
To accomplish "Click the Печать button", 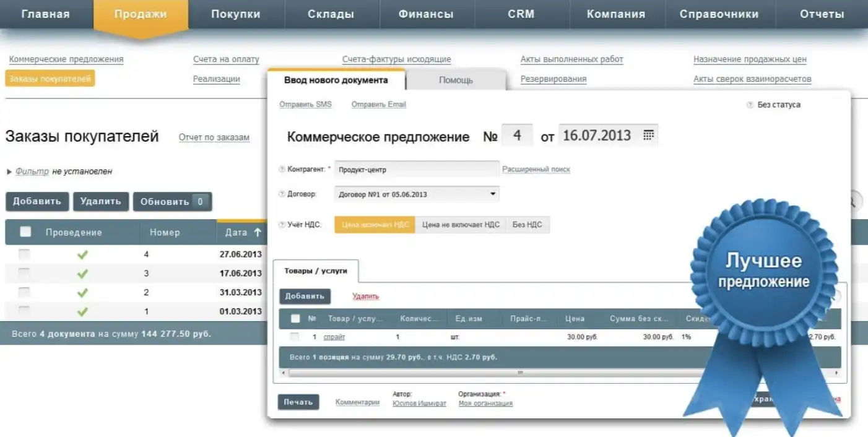I will [x=299, y=401].
